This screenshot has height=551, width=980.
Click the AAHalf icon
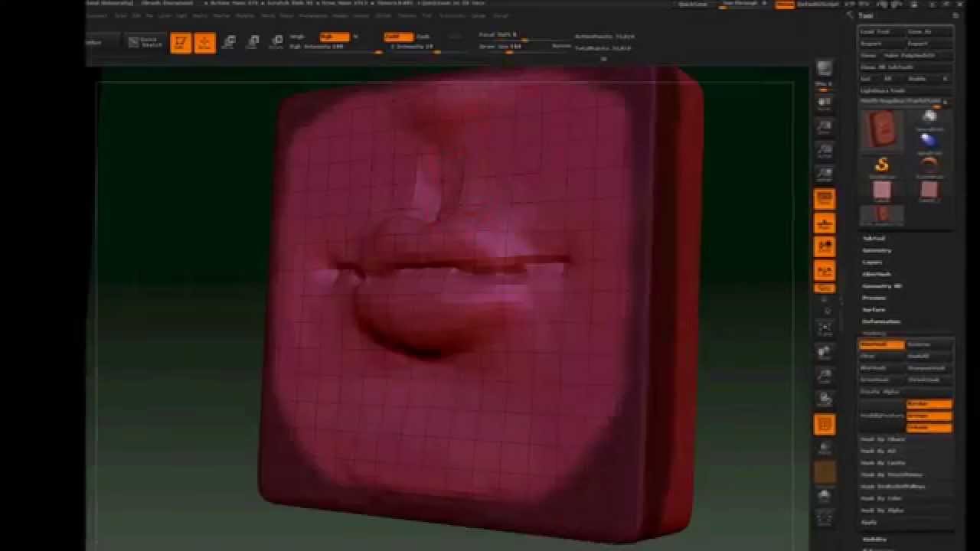click(825, 175)
